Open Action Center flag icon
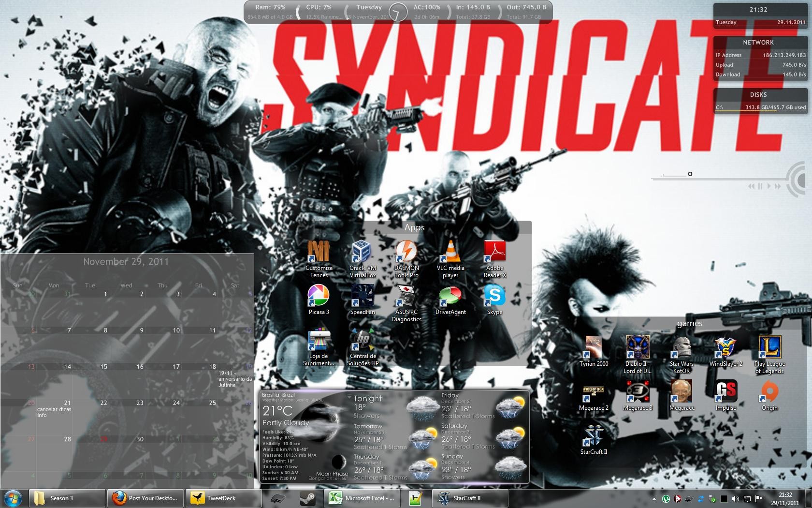 pyautogui.click(x=758, y=498)
